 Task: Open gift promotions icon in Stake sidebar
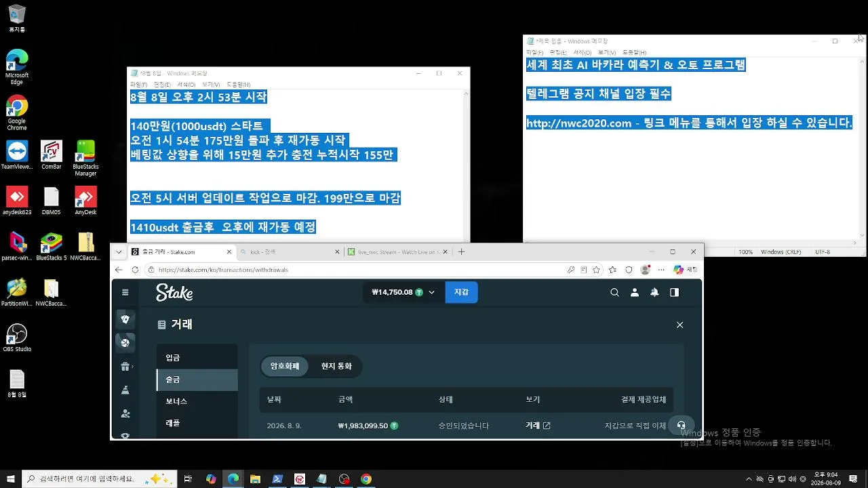tap(125, 367)
